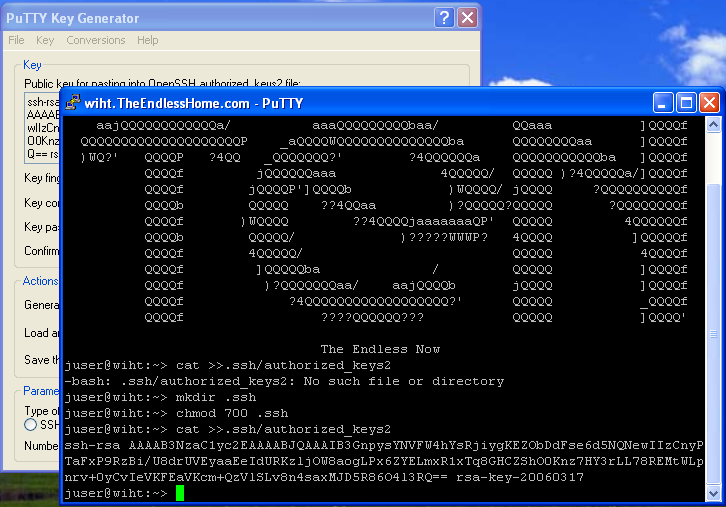Viewport: 726px width, 507px height.
Task: Open the Conversions menu
Action: [x=96, y=40]
